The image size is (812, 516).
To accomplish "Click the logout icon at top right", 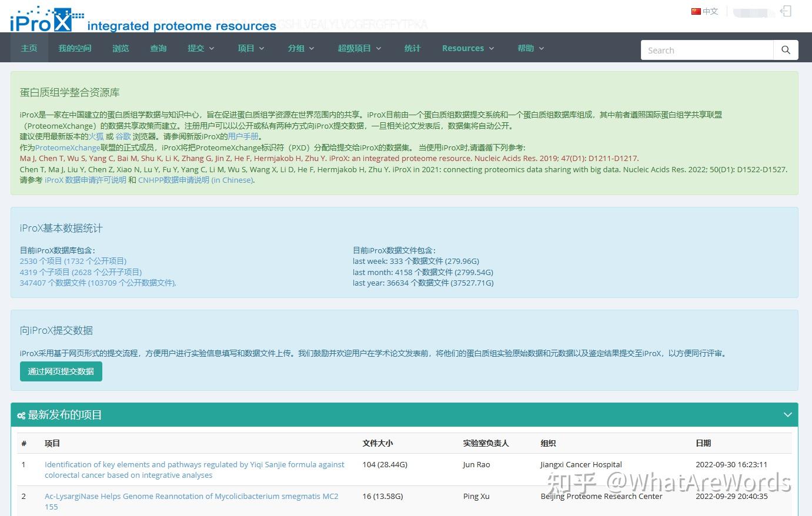I will tap(786, 11).
